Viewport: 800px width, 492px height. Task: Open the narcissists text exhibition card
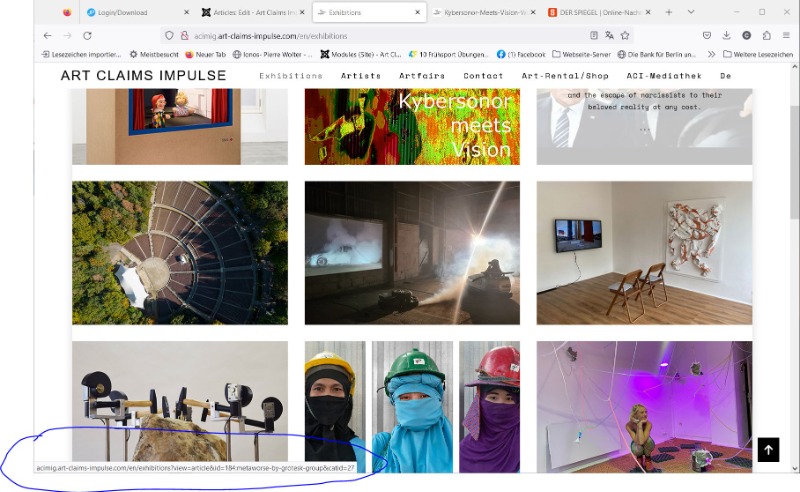[x=644, y=127]
